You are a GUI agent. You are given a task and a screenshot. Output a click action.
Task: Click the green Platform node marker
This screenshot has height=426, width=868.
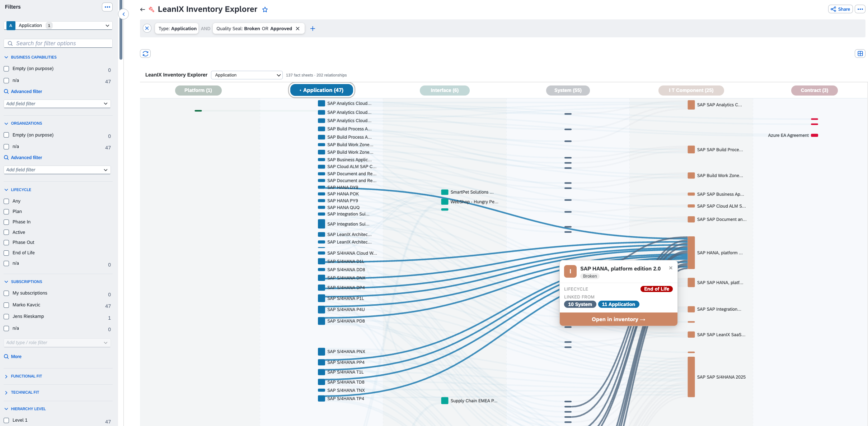tap(198, 111)
